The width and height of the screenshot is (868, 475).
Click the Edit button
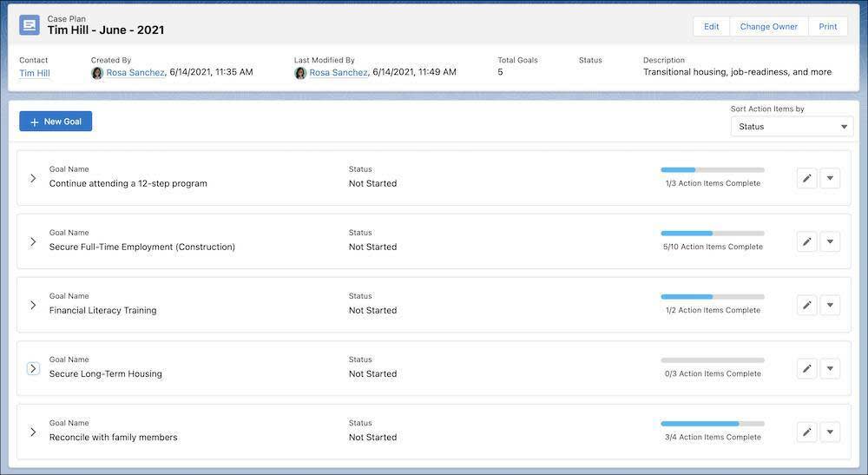click(x=712, y=27)
